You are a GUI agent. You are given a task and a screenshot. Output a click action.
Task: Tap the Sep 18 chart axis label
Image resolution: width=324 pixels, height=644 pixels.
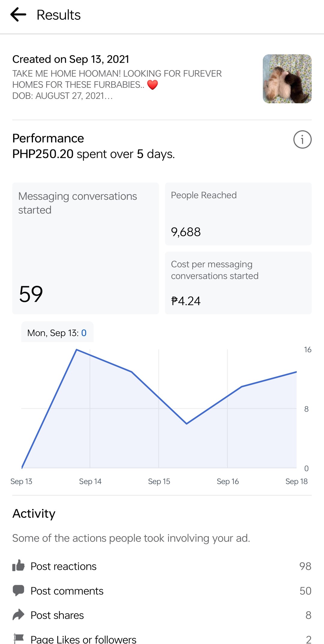[296, 481]
